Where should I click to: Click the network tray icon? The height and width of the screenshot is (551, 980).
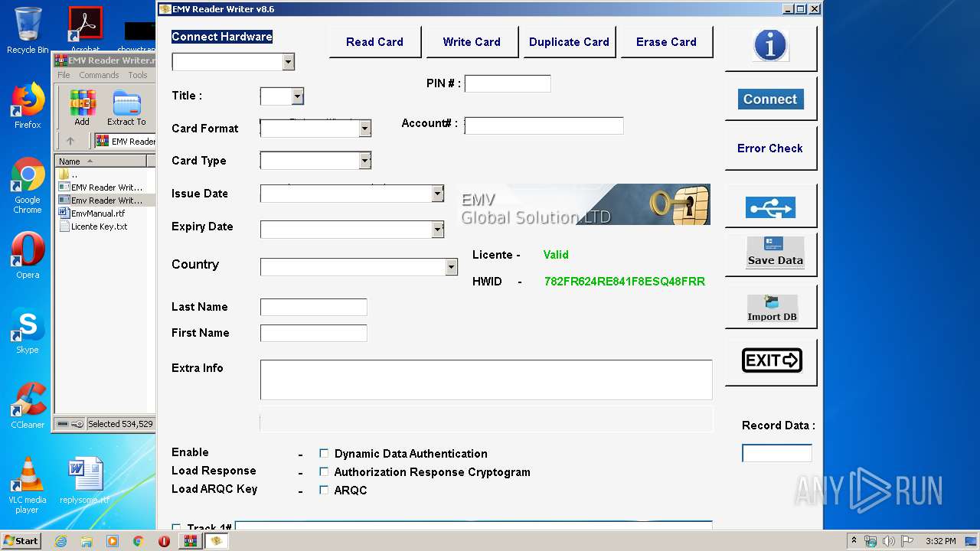click(x=871, y=541)
